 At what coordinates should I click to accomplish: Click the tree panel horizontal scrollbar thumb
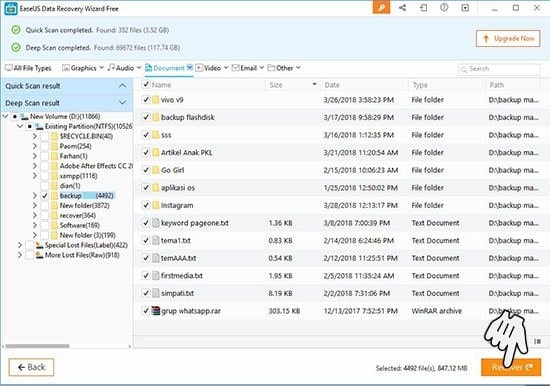click(37, 346)
